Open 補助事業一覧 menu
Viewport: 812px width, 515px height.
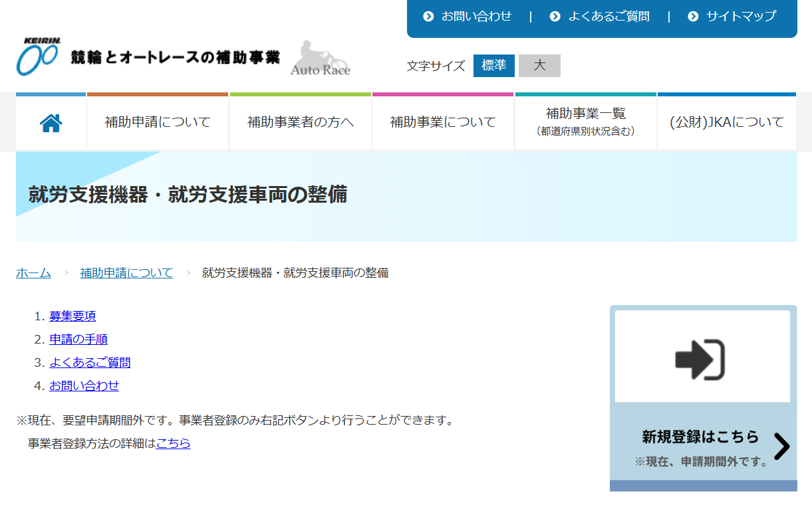click(x=586, y=122)
